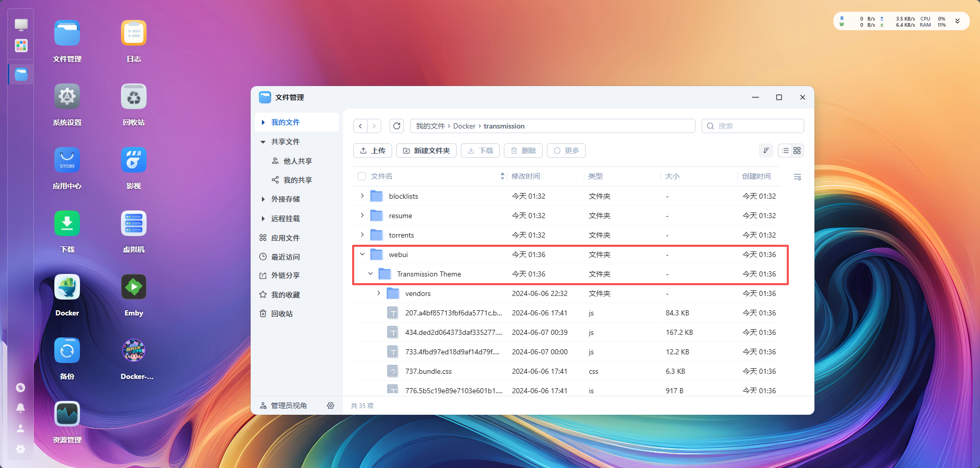Screen dimensions: 980x468
Task: Open column settings icon at header right
Action: 797,177
